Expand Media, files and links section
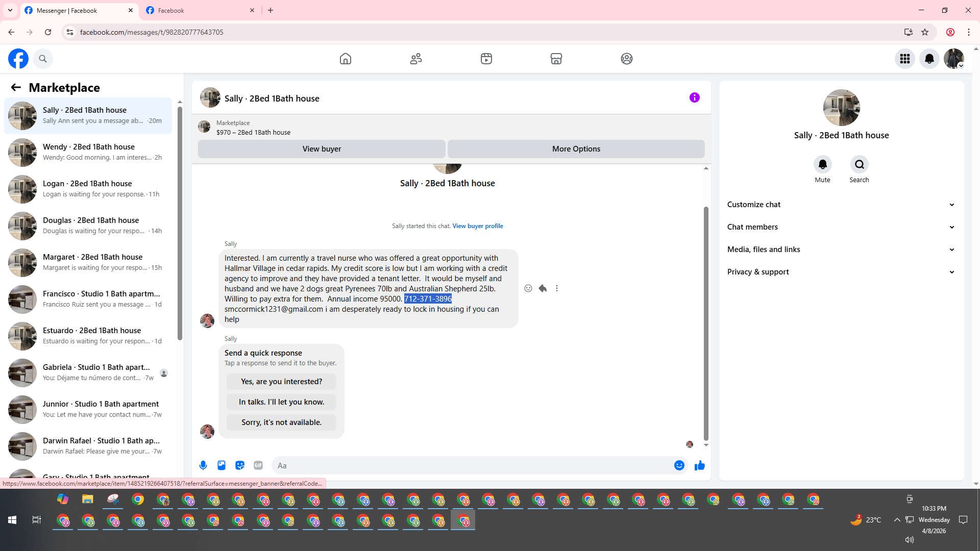The height and width of the screenshot is (551, 980). pyautogui.click(x=841, y=249)
